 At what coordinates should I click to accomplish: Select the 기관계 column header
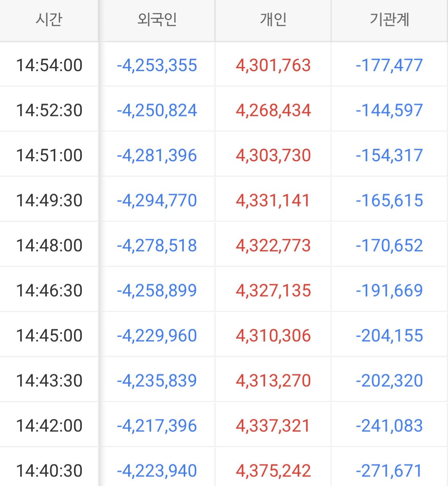tap(389, 19)
